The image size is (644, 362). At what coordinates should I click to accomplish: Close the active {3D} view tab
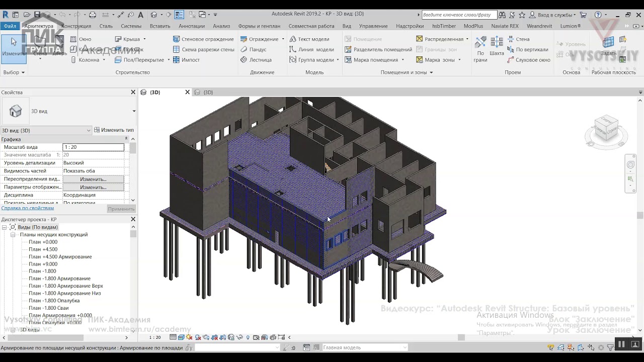coord(188,93)
